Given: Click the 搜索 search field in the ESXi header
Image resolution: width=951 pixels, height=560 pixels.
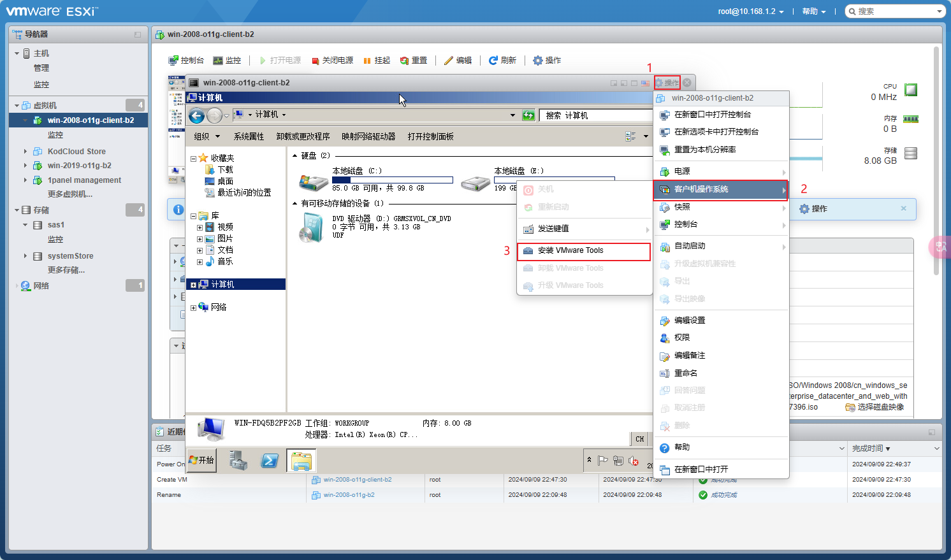Looking at the screenshot, I should [x=896, y=11].
